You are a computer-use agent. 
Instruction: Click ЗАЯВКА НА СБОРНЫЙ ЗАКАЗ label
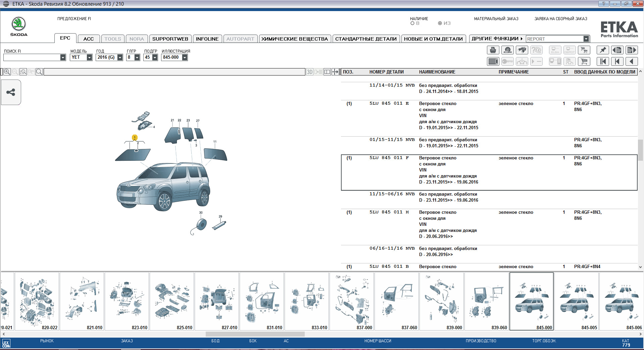[561, 19]
